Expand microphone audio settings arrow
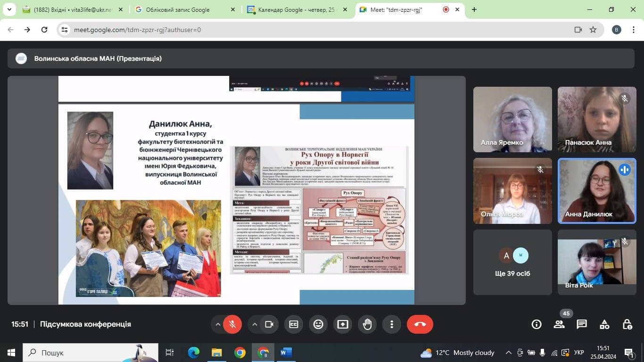The height and width of the screenshot is (362, 644). 218,324
